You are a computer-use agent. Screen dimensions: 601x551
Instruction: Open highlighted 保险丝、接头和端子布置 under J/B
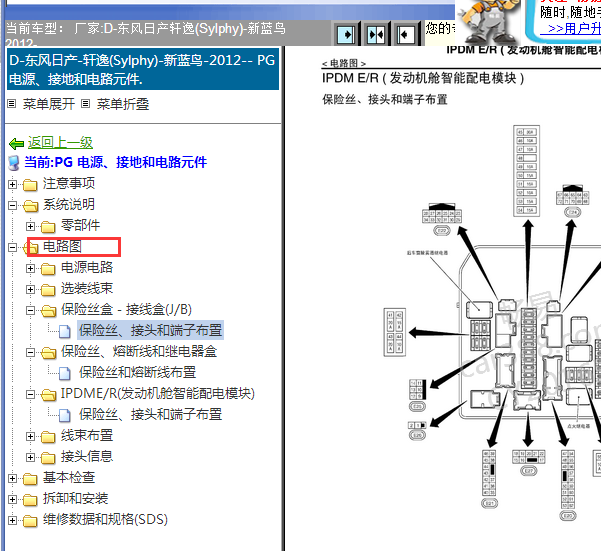click(150, 330)
